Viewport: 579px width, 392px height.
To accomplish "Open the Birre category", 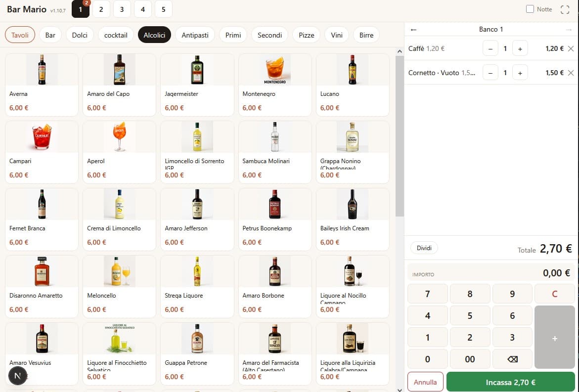I will pos(366,35).
